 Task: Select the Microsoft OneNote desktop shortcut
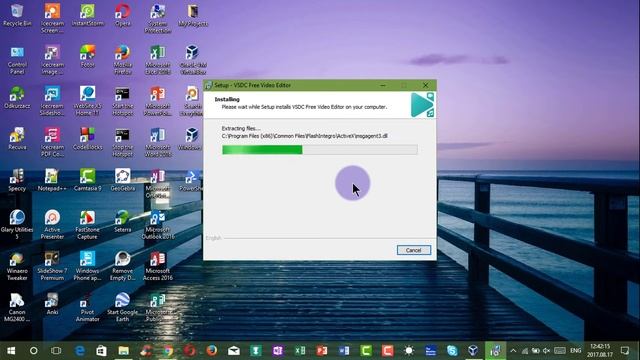click(158, 184)
